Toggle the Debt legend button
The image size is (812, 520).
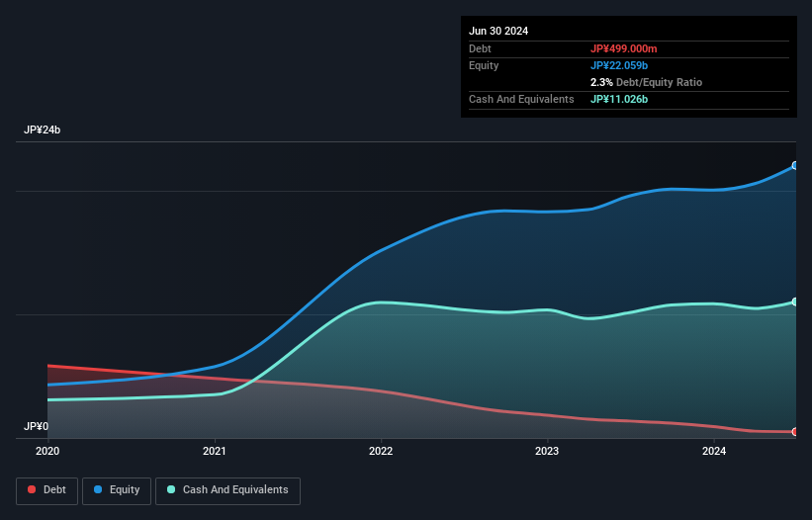coord(46,490)
